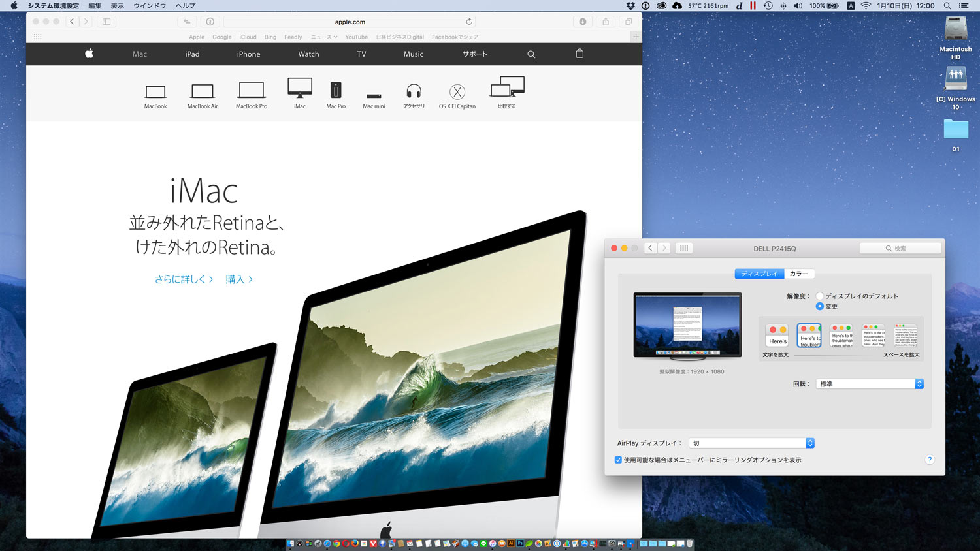The height and width of the screenshot is (551, 980).
Task: Select the 変更 resolution radio button
Action: tap(819, 306)
